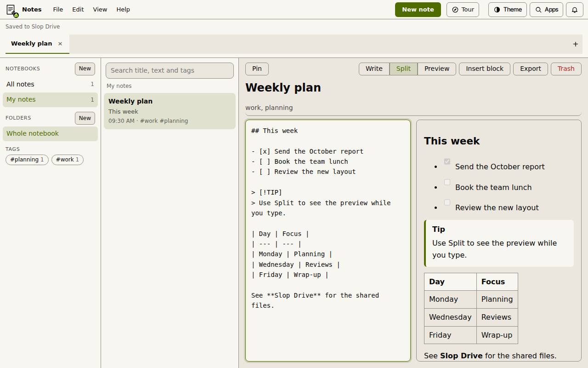The width and height of the screenshot is (588, 368).
Task: Click the Wednesday cell in the preview table
Action: click(450, 317)
